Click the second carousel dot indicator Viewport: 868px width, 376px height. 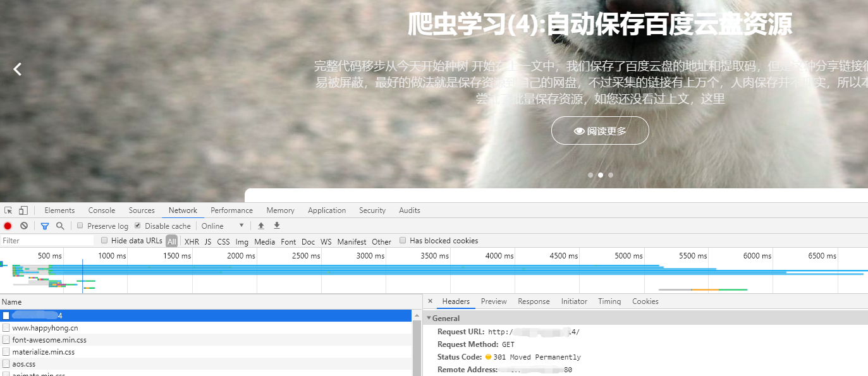tap(600, 174)
